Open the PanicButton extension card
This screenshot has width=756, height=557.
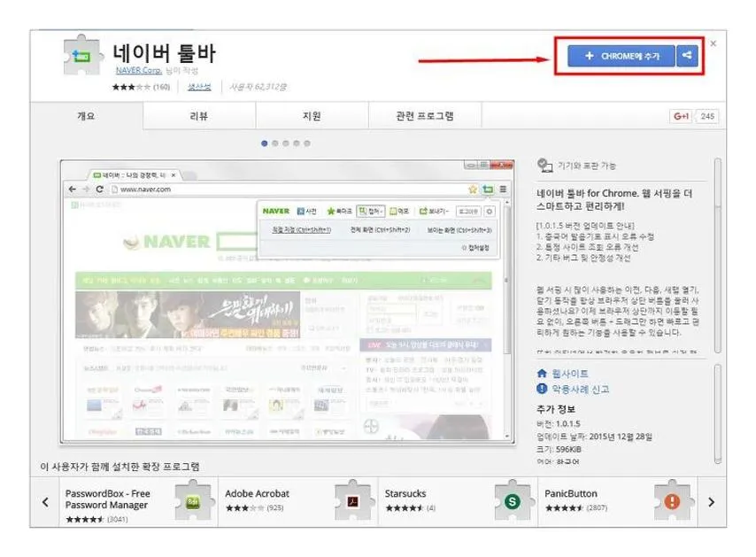point(618,502)
